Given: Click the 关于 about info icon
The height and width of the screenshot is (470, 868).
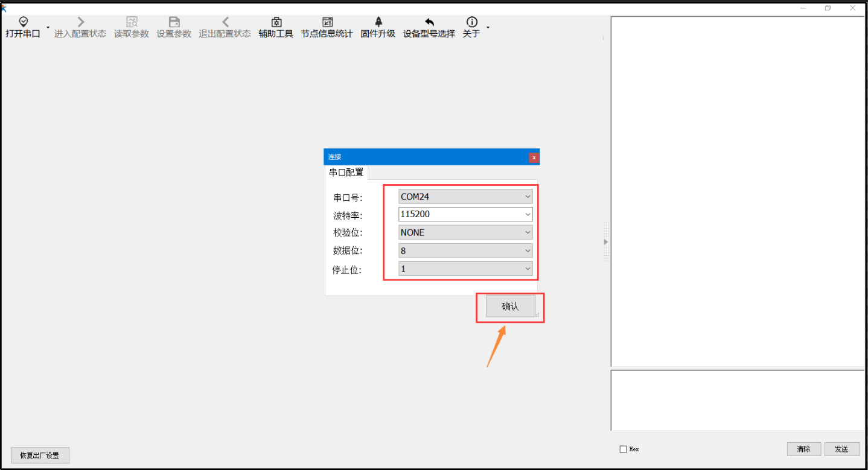Looking at the screenshot, I should tap(471, 22).
